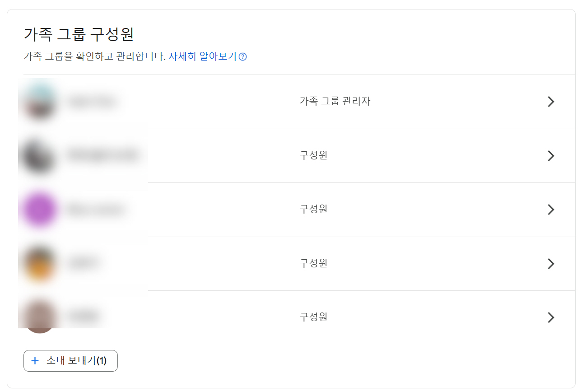Screen dimensions: 582x392
Task: Click the dark gray avatar of the first 구성원
Action: click(40, 156)
